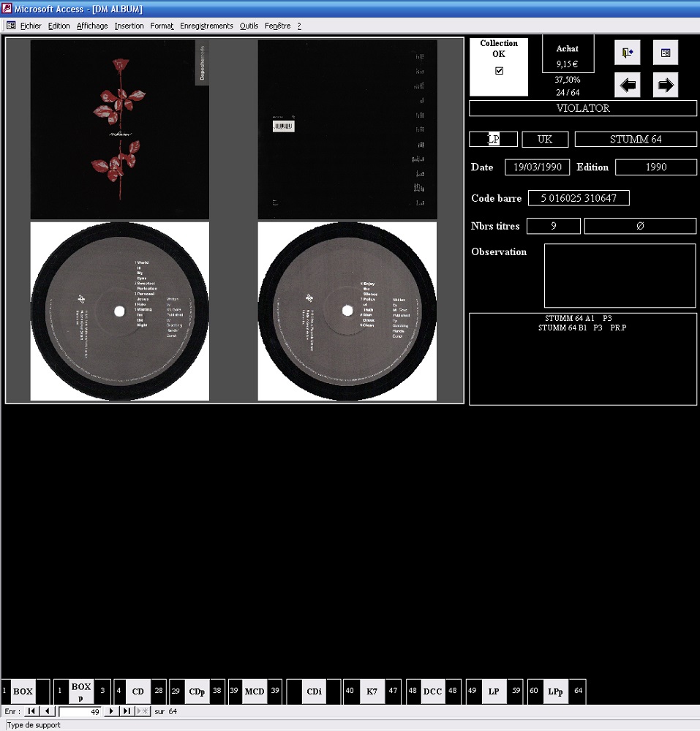
Task: Click the side A vinyl label image
Action: pos(120,311)
